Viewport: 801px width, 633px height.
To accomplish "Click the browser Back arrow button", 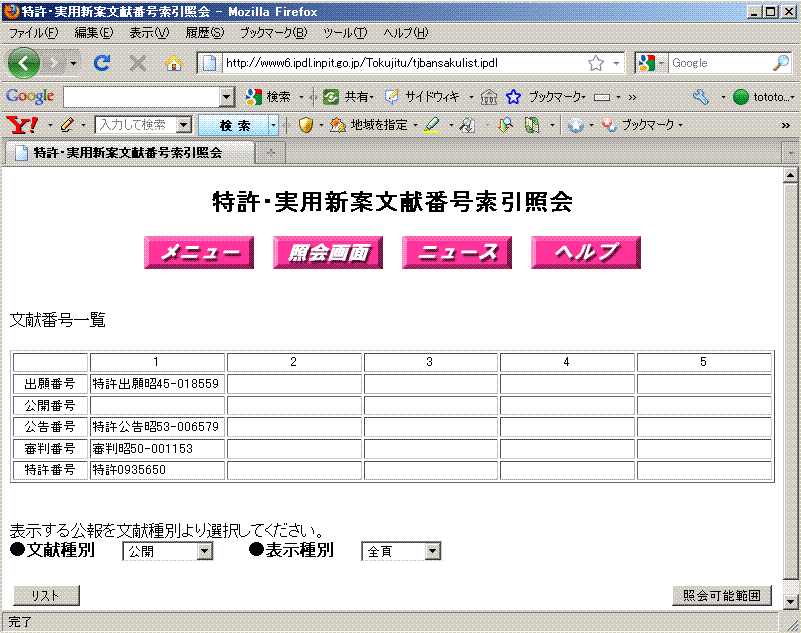I will pyautogui.click(x=24, y=63).
